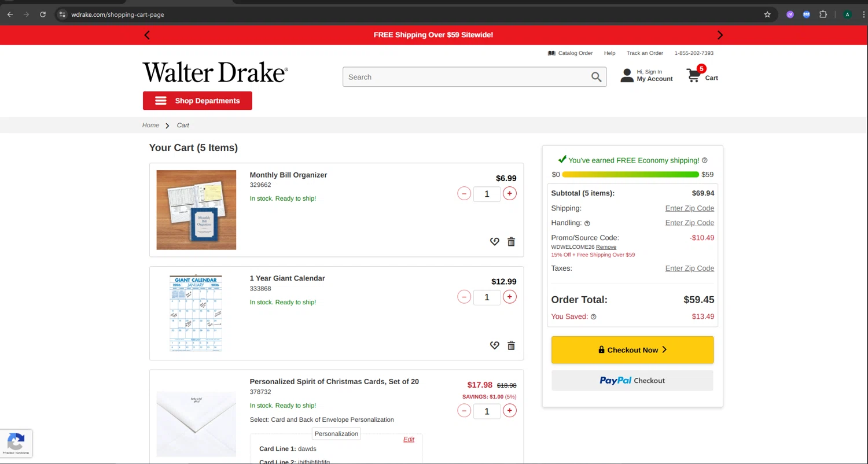
Task: Click the free shipping progress bar
Action: [x=630, y=175]
